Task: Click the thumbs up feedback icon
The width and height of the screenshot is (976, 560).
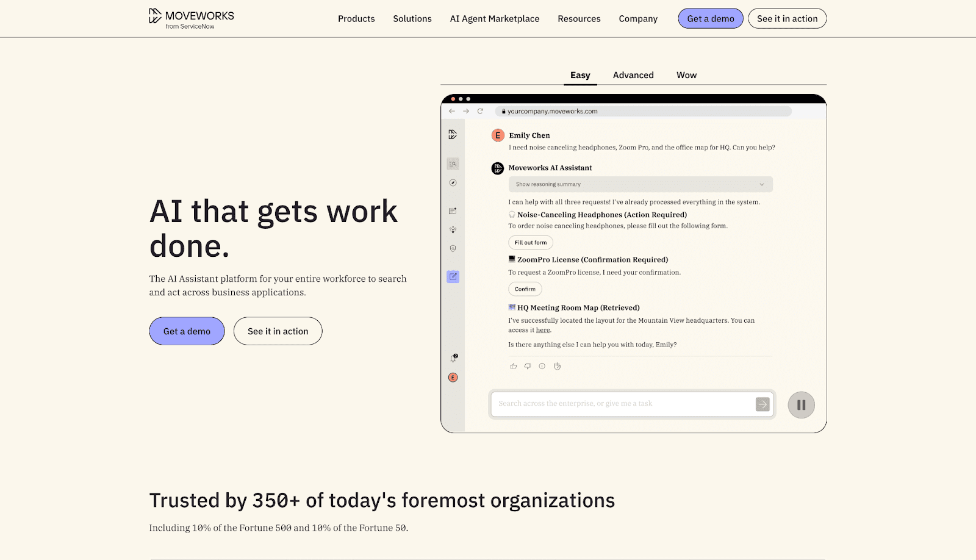Action: (x=514, y=366)
